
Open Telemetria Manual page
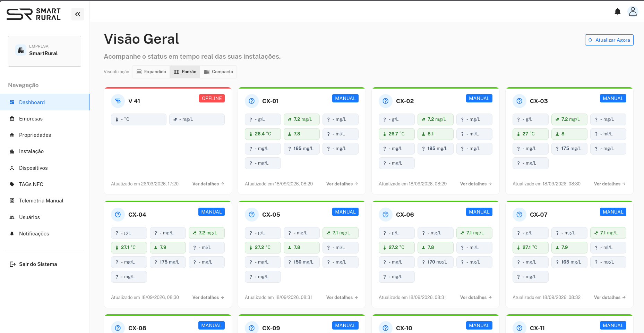45,200
